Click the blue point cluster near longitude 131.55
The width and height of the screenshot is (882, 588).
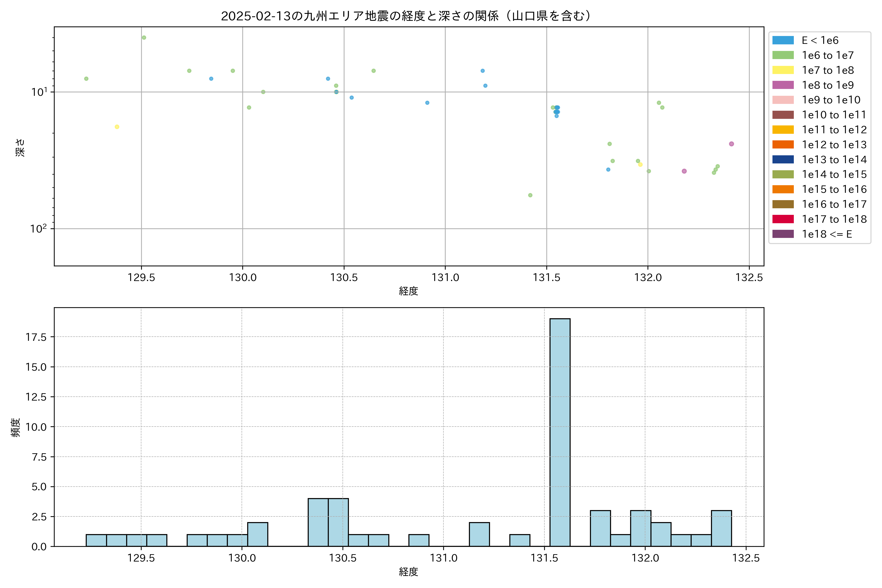[x=556, y=111]
